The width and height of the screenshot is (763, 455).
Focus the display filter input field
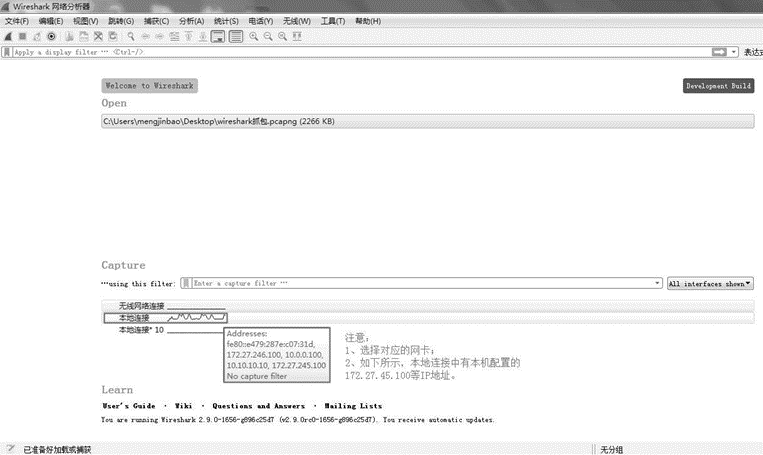coord(361,52)
